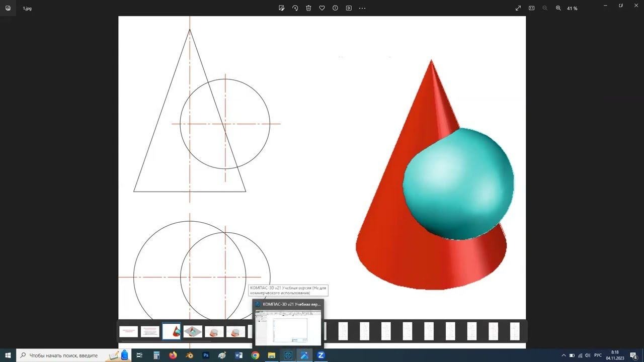Expand the hidden system tray icons
The image size is (644, 362).
point(563,355)
